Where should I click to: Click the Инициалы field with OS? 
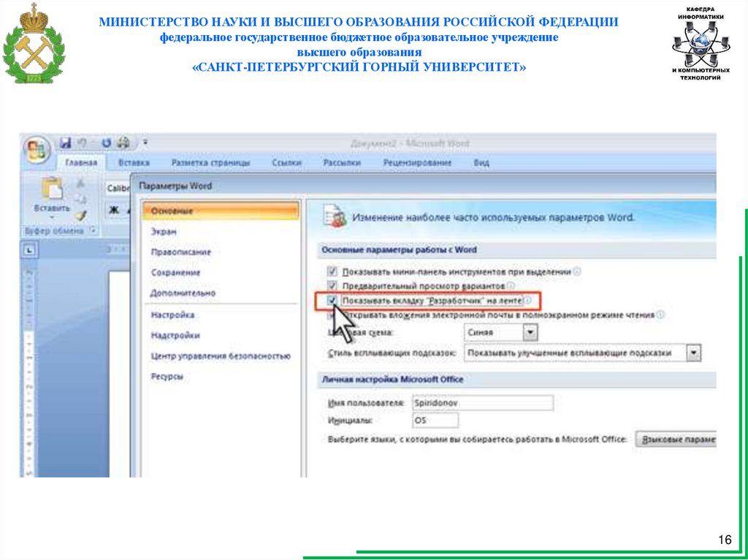(x=435, y=421)
